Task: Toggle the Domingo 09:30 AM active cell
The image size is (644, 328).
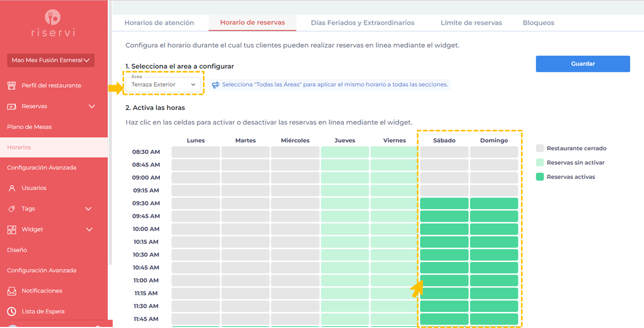Action: click(x=494, y=203)
